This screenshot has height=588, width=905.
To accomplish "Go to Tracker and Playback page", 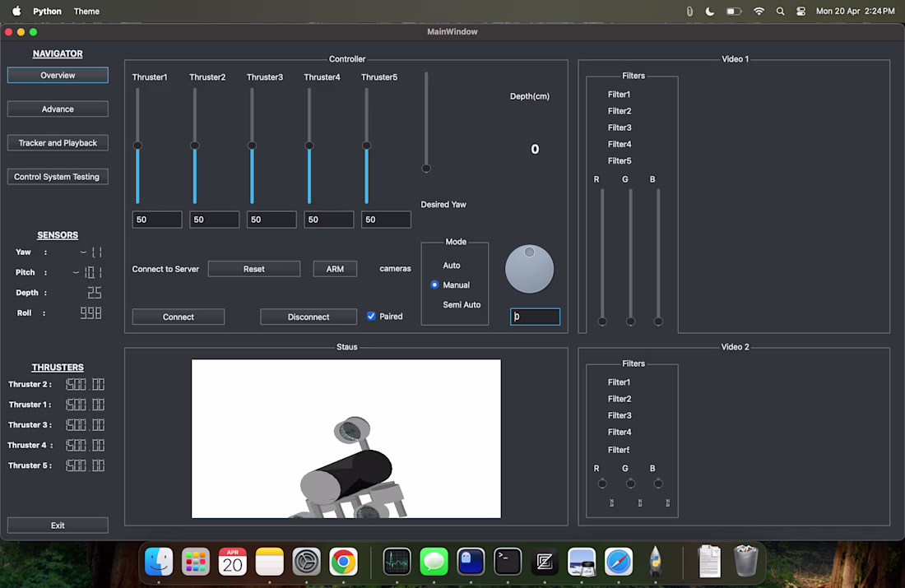I will pyautogui.click(x=58, y=143).
